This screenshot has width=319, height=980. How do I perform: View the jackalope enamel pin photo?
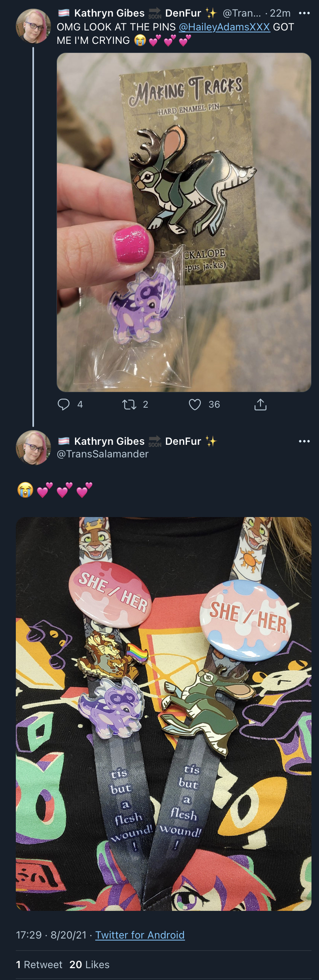click(184, 222)
